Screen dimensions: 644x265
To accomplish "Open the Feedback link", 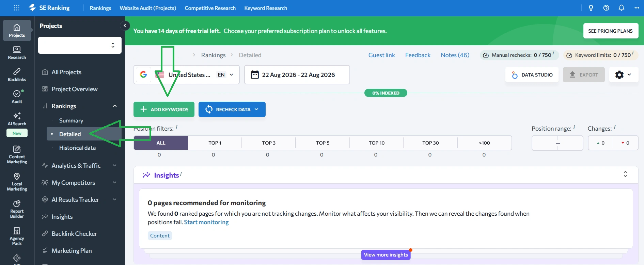I will click(418, 55).
